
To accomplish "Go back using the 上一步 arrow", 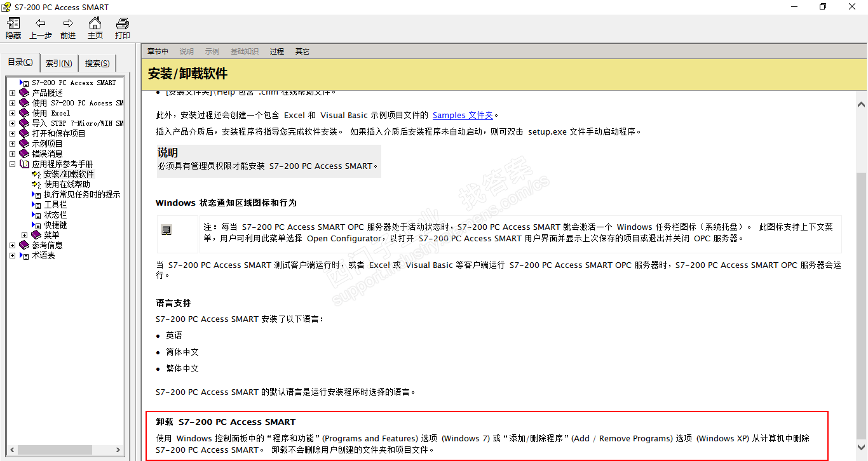I will [x=41, y=29].
